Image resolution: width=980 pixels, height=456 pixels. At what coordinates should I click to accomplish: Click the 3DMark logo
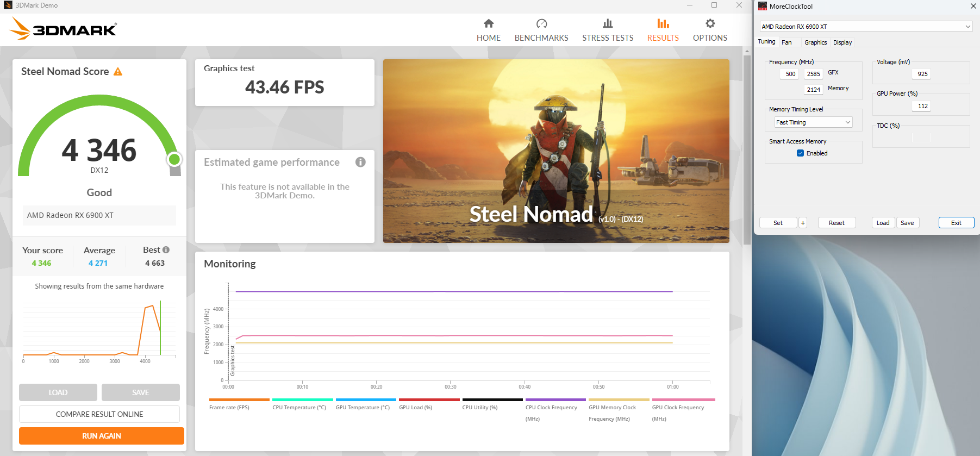coord(64,29)
